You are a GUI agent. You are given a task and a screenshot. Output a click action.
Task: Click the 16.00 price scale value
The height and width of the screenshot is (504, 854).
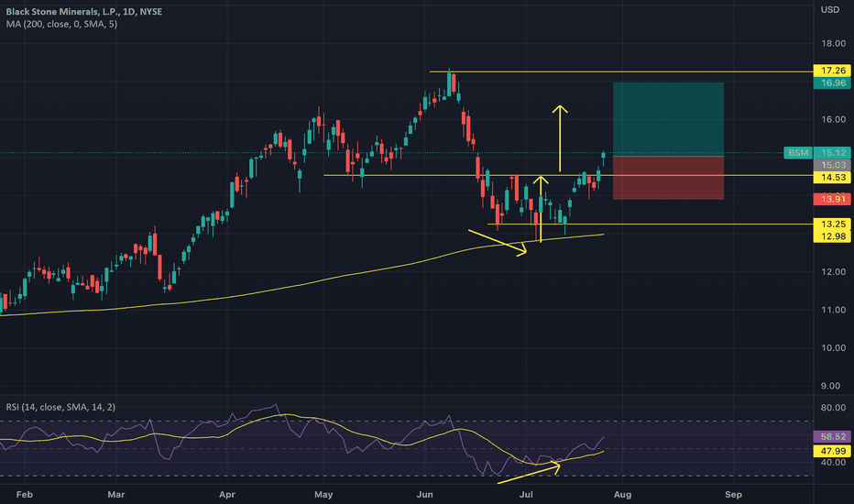point(833,119)
